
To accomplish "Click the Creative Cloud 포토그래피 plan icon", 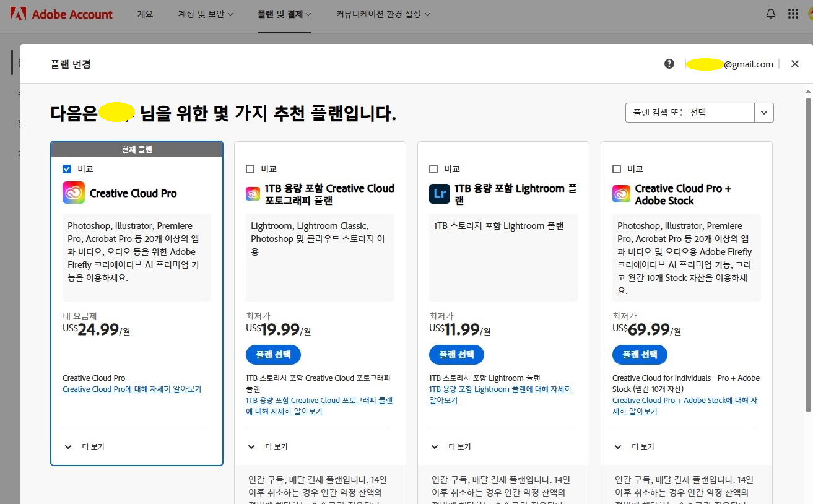I will (253, 194).
